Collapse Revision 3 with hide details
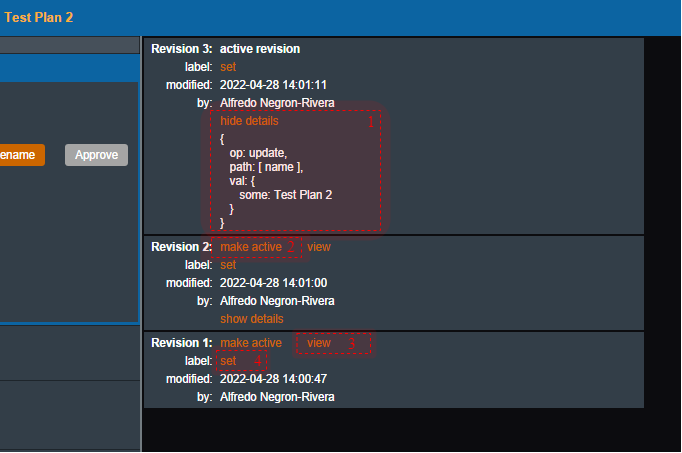The height and width of the screenshot is (453, 682). coord(249,121)
